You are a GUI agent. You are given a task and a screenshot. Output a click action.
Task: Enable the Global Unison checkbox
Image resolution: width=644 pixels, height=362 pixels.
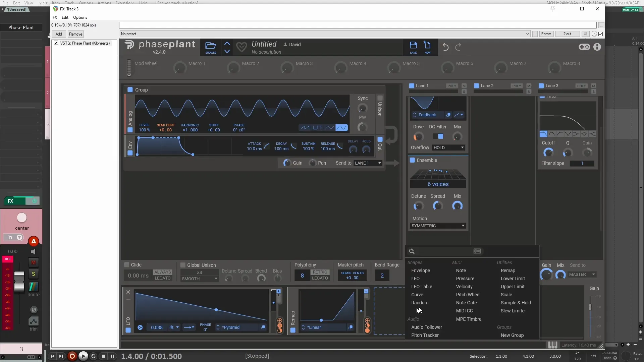click(x=183, y=265)
